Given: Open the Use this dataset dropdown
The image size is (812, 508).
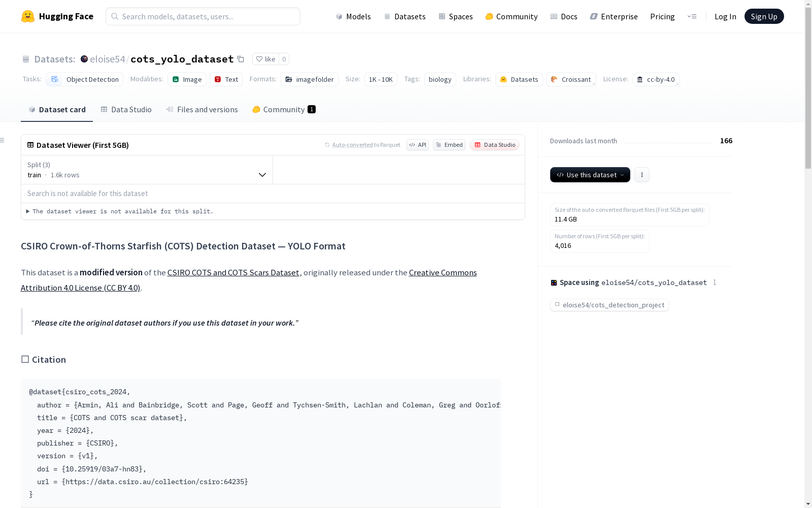Looking at the screenshot, I should (x=590, y=175).
